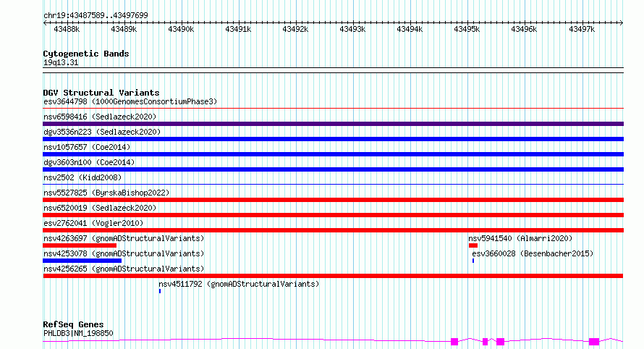644x349 pixels.
Task: Click the thin blue nsv2502 variant line
Action: (333, 184)
